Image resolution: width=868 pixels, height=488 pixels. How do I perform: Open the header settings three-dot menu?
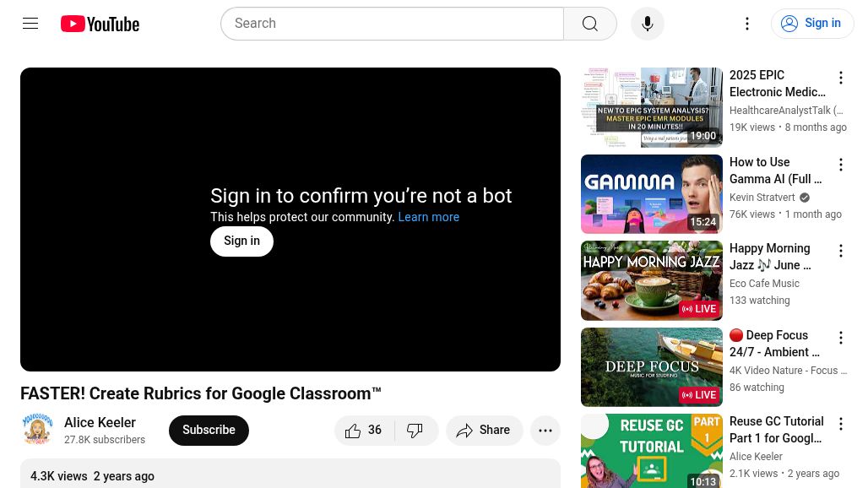(746, 24)
